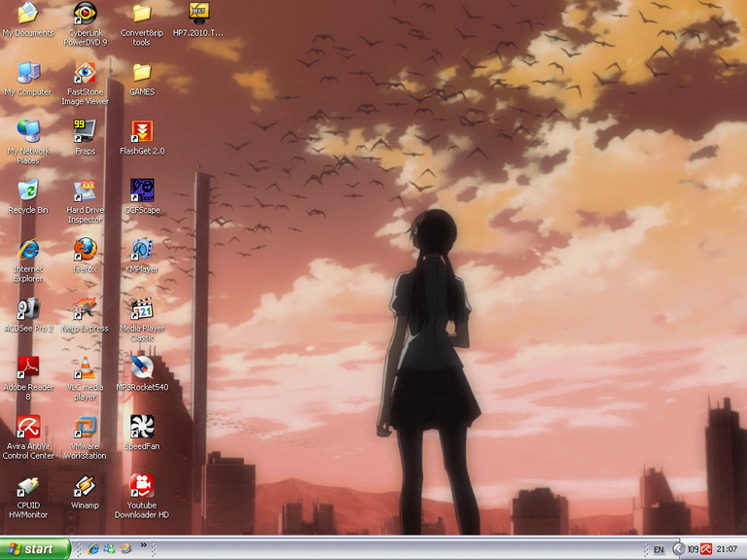Select the Adobe Reader 8 shortcut

28,378
